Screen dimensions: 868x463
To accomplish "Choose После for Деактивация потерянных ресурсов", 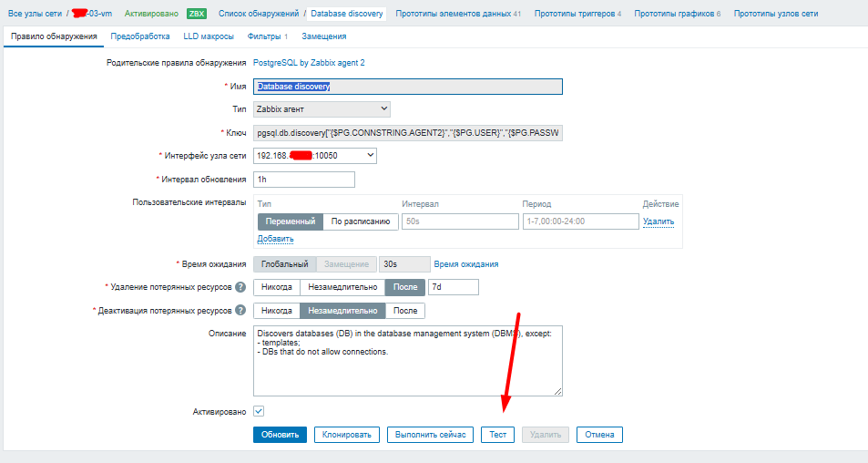I will click(x=405, y=311).
